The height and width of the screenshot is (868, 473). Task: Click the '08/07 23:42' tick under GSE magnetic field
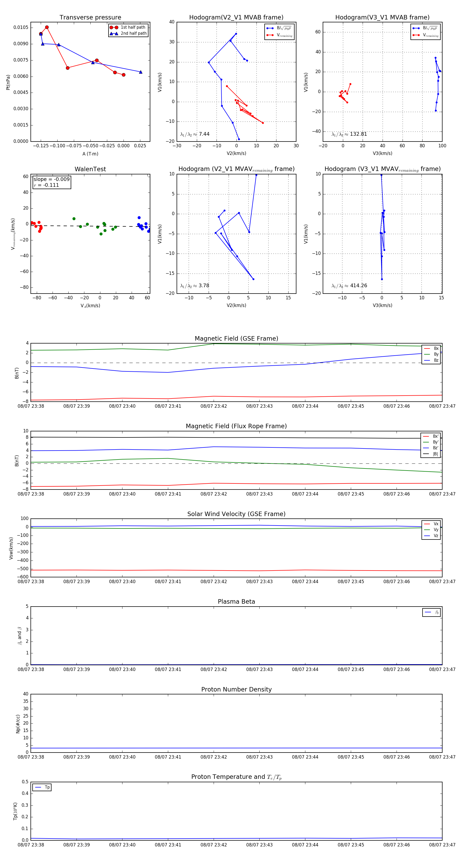coord(213,406)
